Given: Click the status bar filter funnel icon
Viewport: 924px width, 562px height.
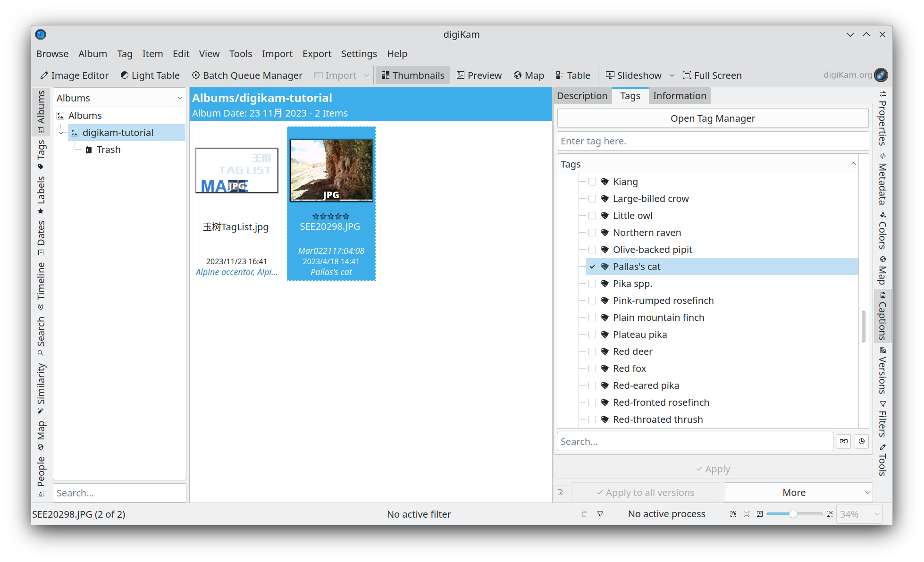Looking at the screenshot, I should (600, 514).
